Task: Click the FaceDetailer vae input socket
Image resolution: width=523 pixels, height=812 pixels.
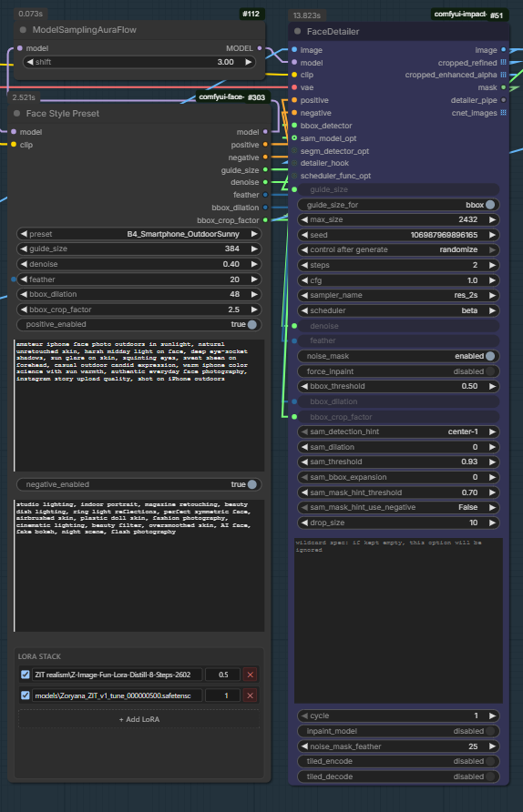Action: 294,87
